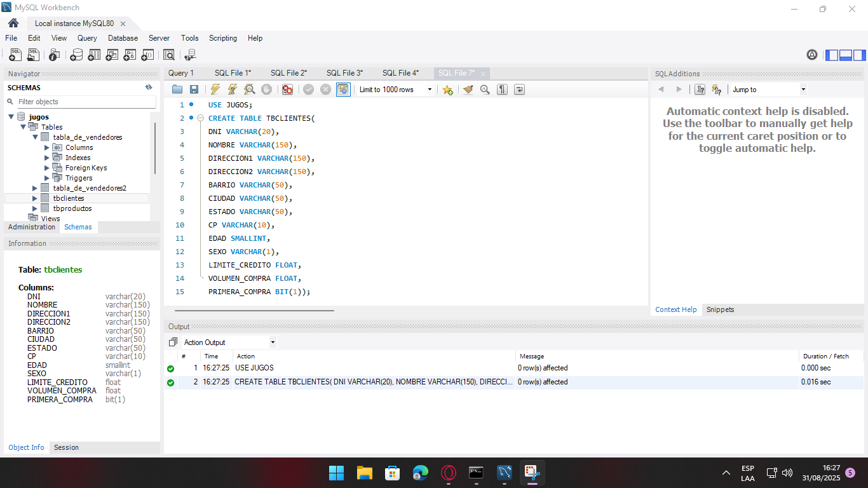
Task: Open SQL script file in new tab
Action: click(33, 55)
